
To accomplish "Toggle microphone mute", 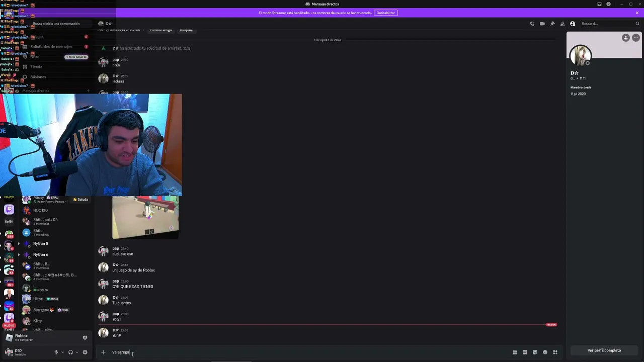I will tap(56, 352).
